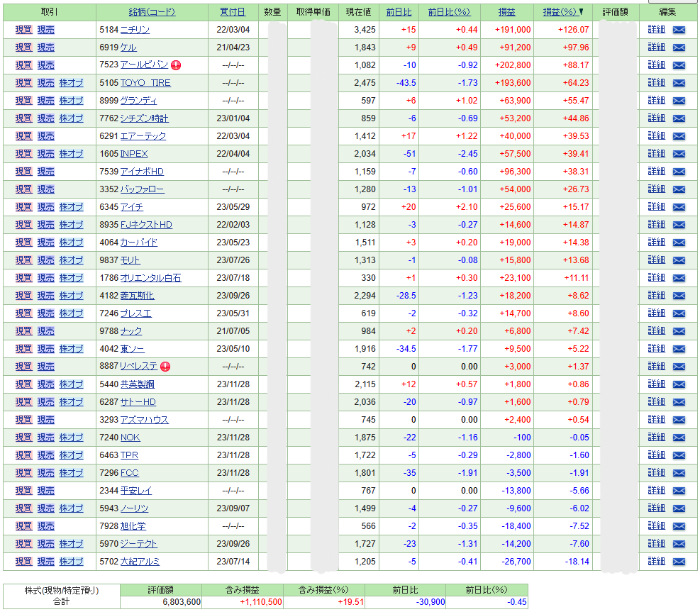
Task: Open stock page for サトーHD
Action: (x=138, y=402)
